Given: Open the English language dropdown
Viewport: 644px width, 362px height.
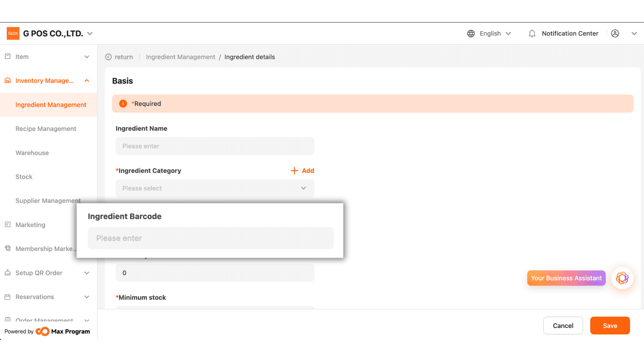Looking at the screenshot, I should click(x=495, y=34).
